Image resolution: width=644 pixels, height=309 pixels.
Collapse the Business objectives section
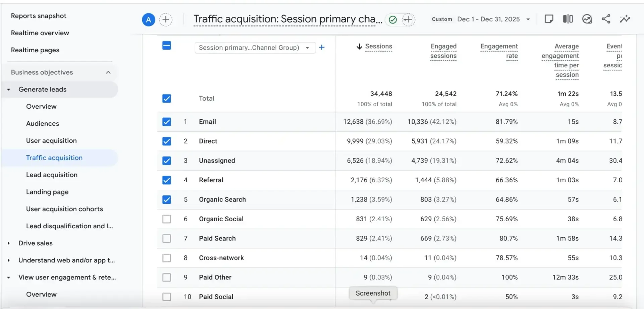coord(108,72)
